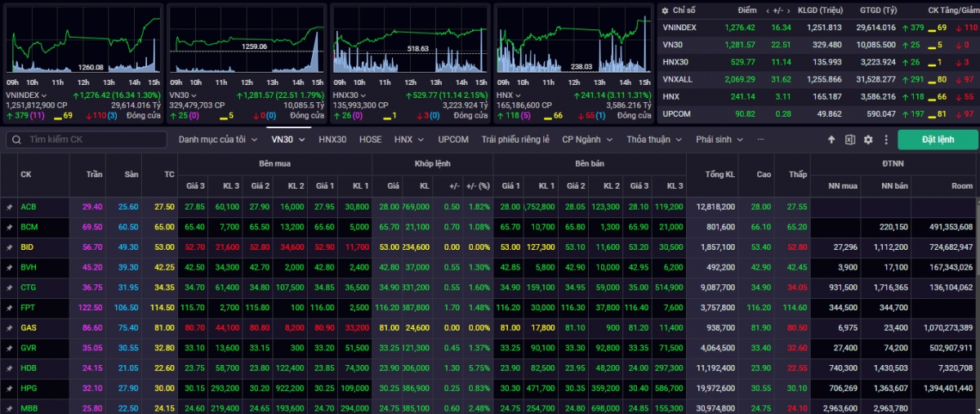The image size is (980, 414).
Task: Open the ACB ticker symbol
Action: [28, 207]
